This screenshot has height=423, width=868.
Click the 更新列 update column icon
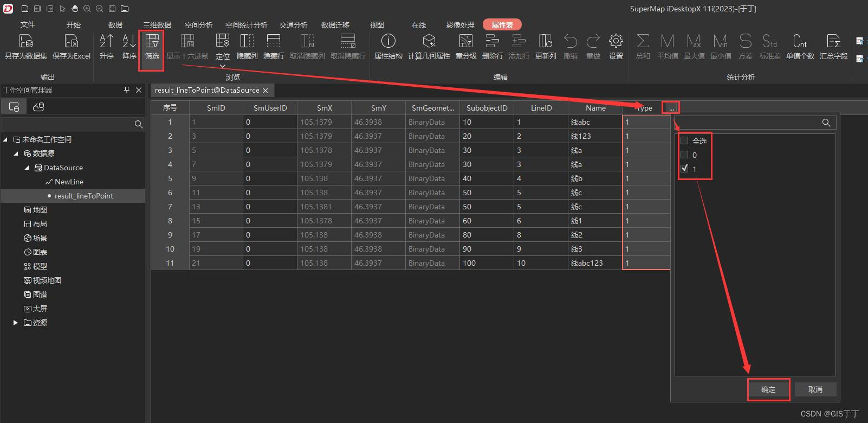[x=546, y=41]
